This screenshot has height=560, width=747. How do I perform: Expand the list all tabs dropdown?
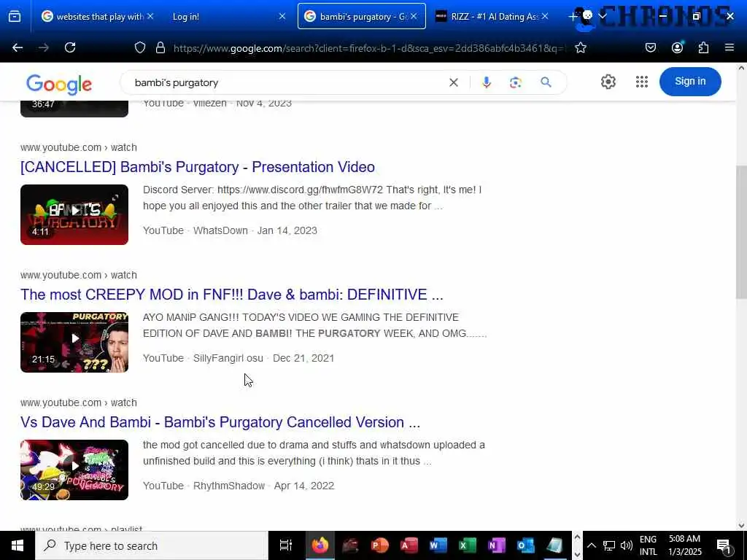(602, 16)
